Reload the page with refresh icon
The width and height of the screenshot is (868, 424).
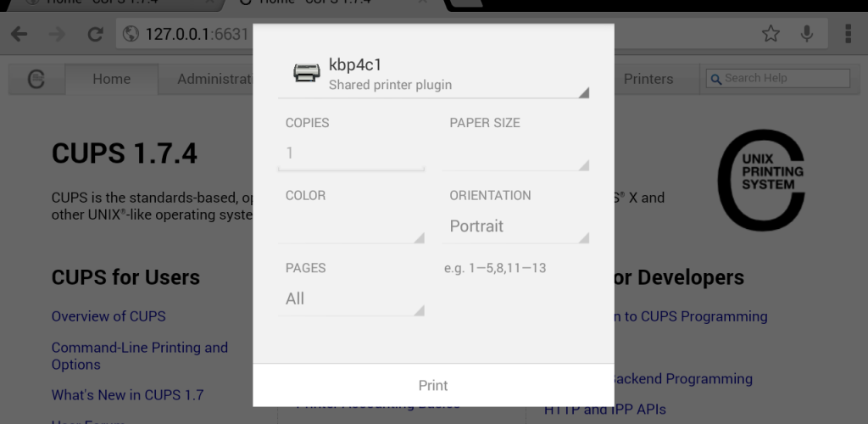pyautogui.click(x=95, y=34)
